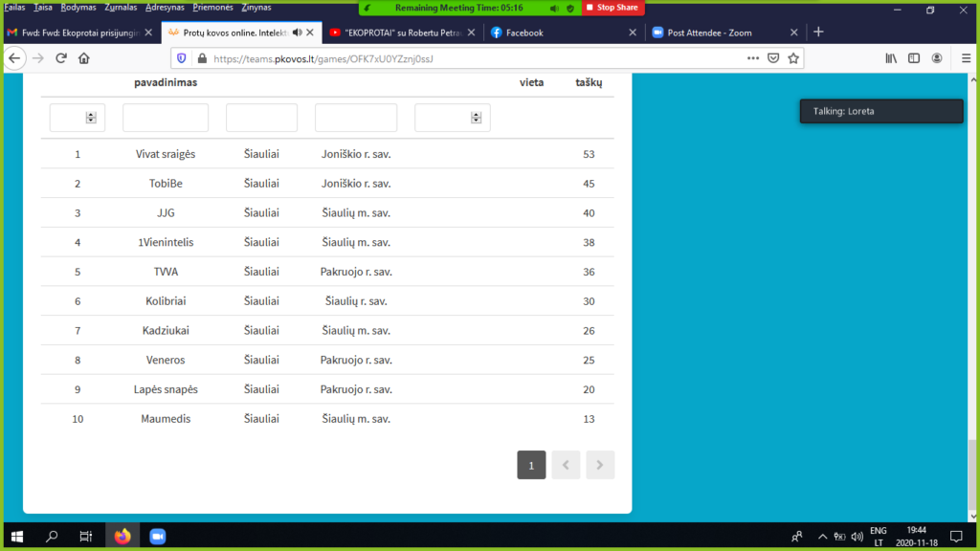
Task: Click the Stop Share button
Action: 612,8
